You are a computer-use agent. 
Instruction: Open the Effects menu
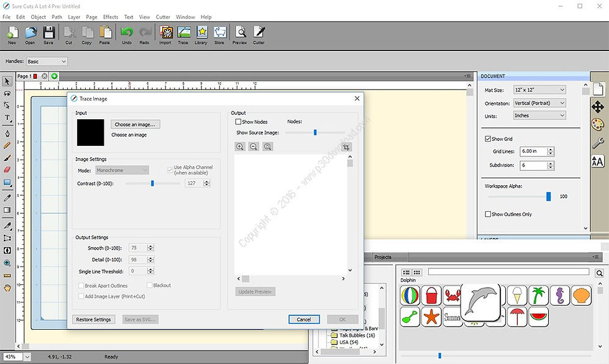(111, 17)
